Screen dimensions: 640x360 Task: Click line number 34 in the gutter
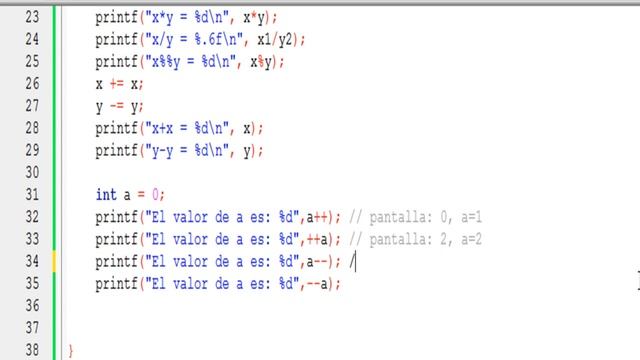(32, 261)
